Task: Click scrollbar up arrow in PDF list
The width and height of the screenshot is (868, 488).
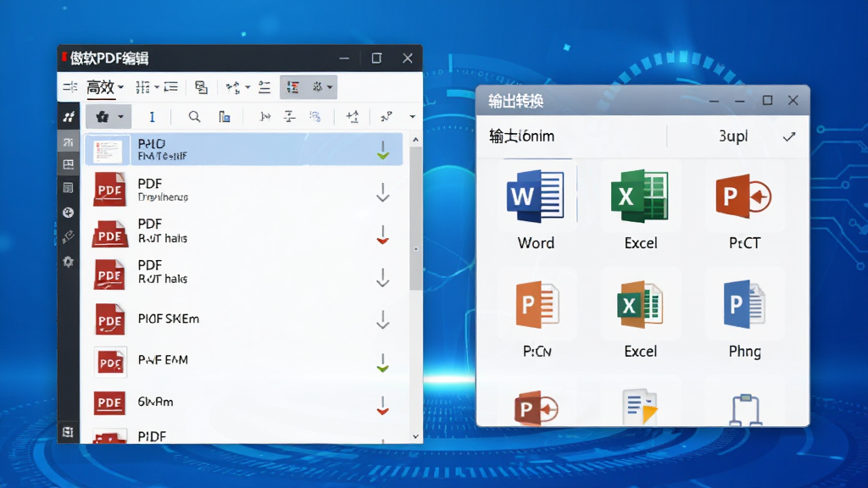Action: [415, 140]
